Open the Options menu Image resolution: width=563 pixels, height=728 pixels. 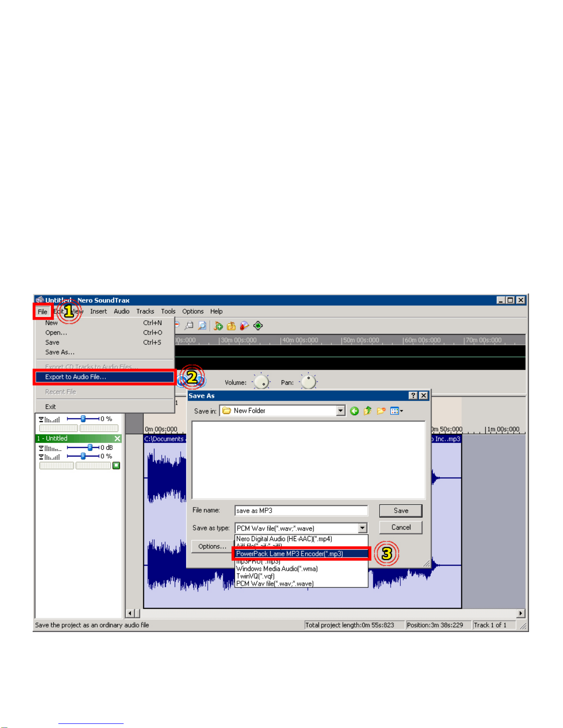pos(193,311)
